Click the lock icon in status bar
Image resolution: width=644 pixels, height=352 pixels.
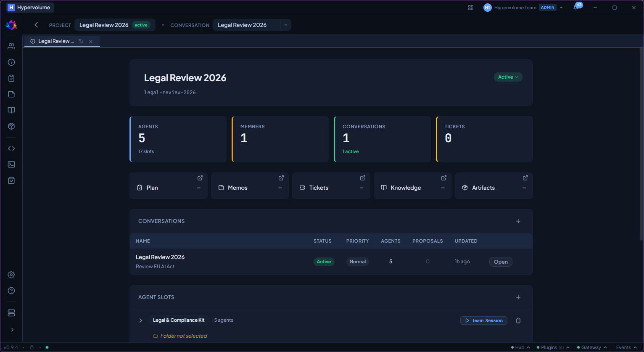point(32,347)
